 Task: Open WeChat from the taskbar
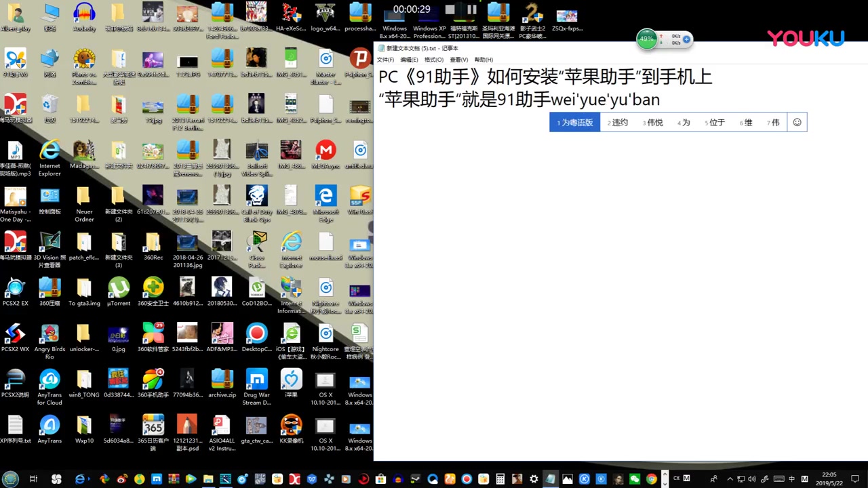pyautogui.click(x=635, y=479)
